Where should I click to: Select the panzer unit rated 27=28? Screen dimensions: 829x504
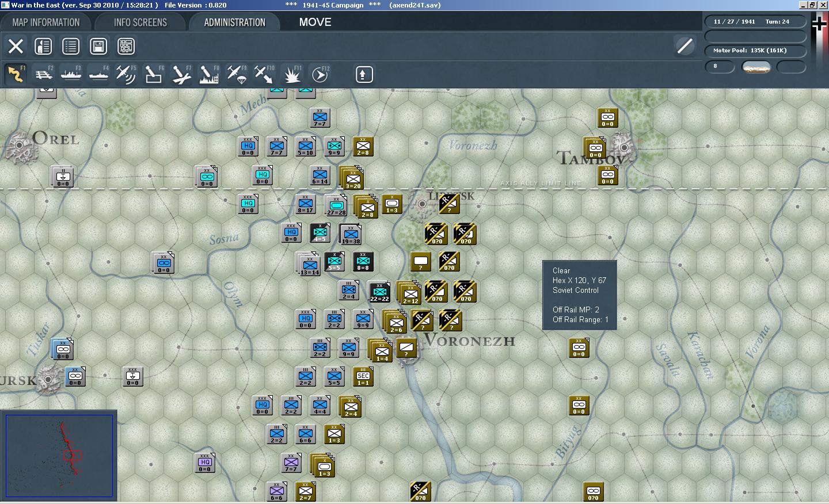click(336, 205)
